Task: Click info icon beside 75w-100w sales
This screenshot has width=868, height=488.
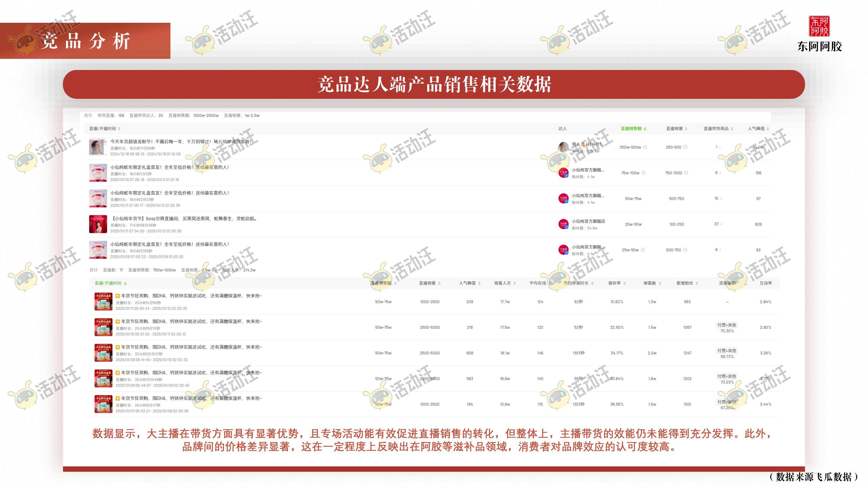Action: pyautogui.click(x=643, y=173)
